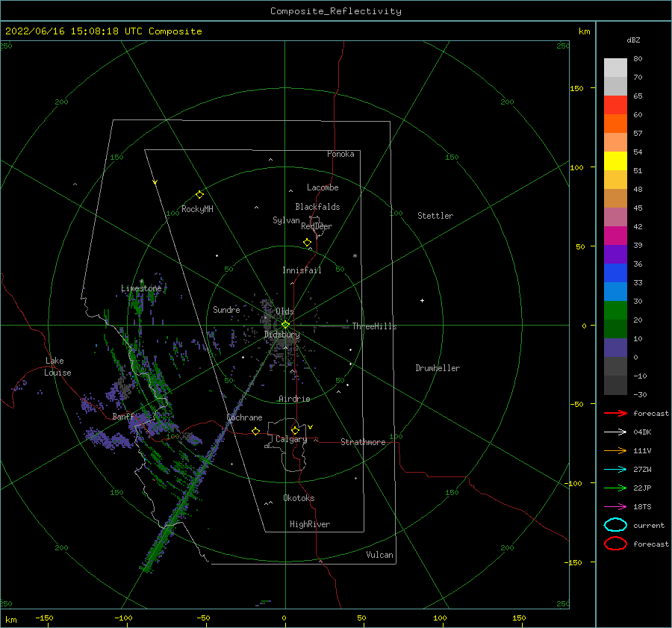Viewport: 672px width, 628px height.
Task: Click the current legend label
Action: click(649, 525)
